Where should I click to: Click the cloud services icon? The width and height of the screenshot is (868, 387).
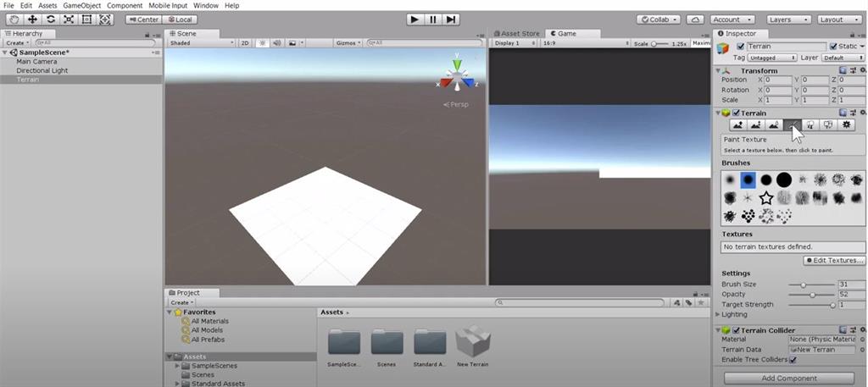(x=695, y=19)
